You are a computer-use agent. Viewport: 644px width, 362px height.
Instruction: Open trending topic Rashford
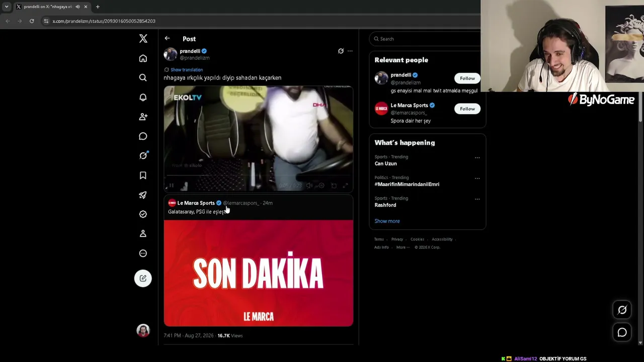click(385, 205)
